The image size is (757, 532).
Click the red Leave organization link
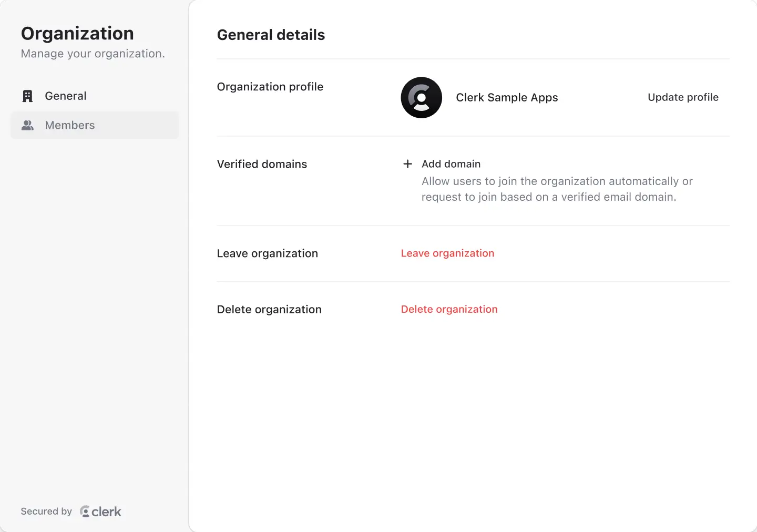point(447,253)
